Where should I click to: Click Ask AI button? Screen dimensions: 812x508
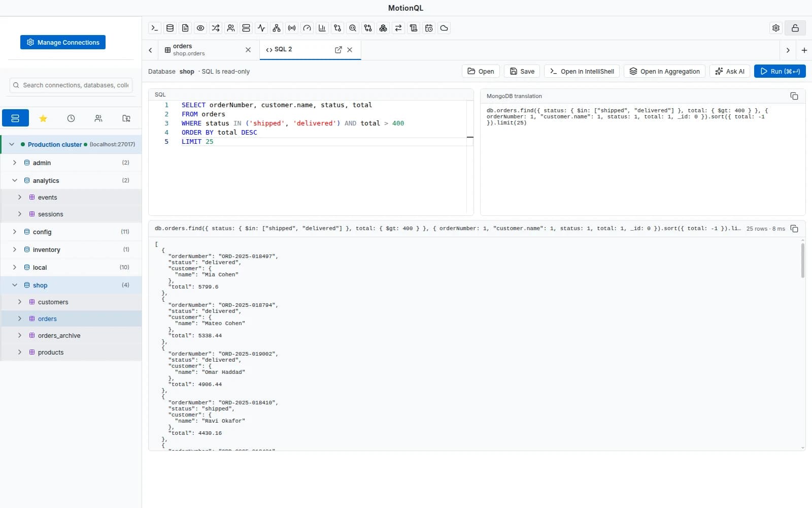[730, 71]
